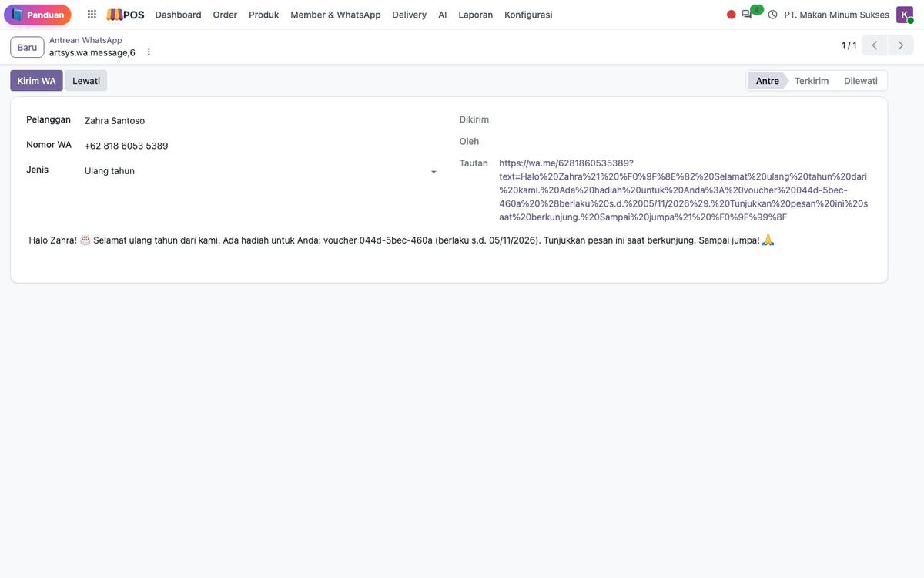Open the wa.me Tautan link
The height and width of the screenshot is (578, 924).
(x=684, y=190)
